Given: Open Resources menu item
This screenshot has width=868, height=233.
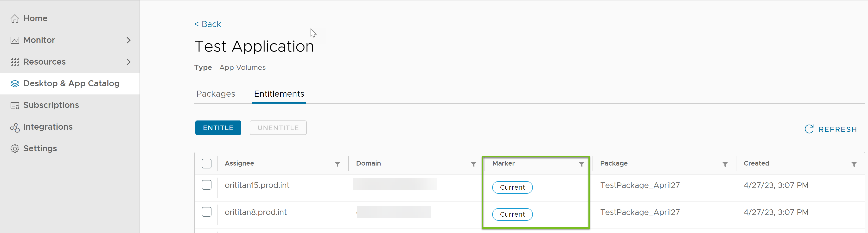Looking at the screenshot, I should coord(70,62).
